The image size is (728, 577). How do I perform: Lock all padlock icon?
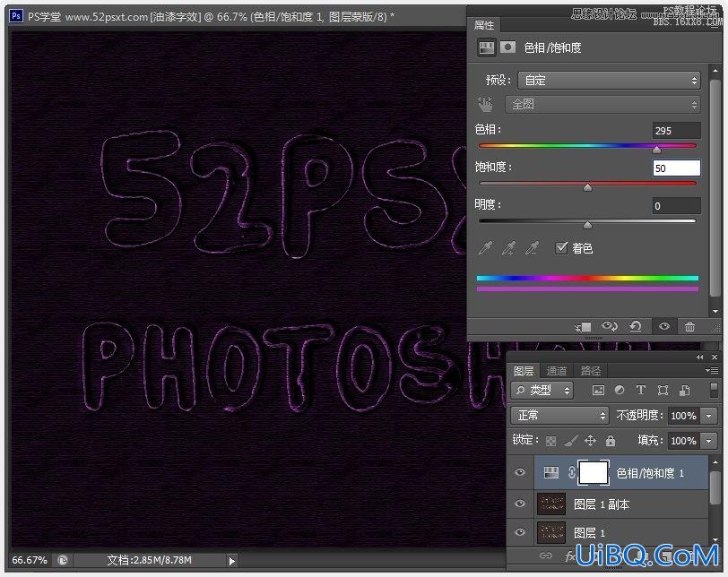[x=611, y=440]
